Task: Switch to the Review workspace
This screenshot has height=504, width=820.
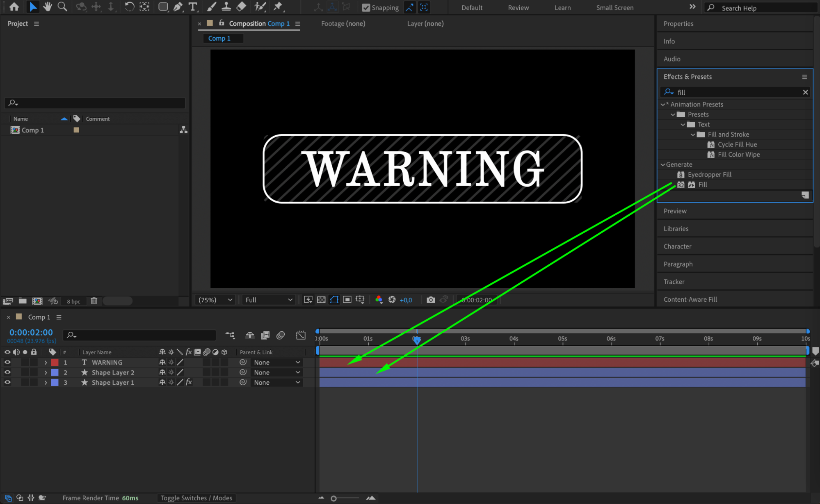Action: click(518, 7)
